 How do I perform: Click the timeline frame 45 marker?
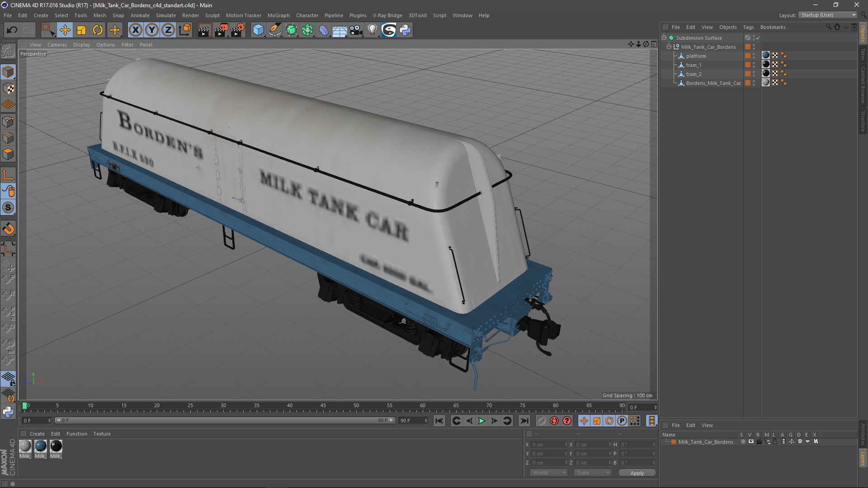point(323,406)
